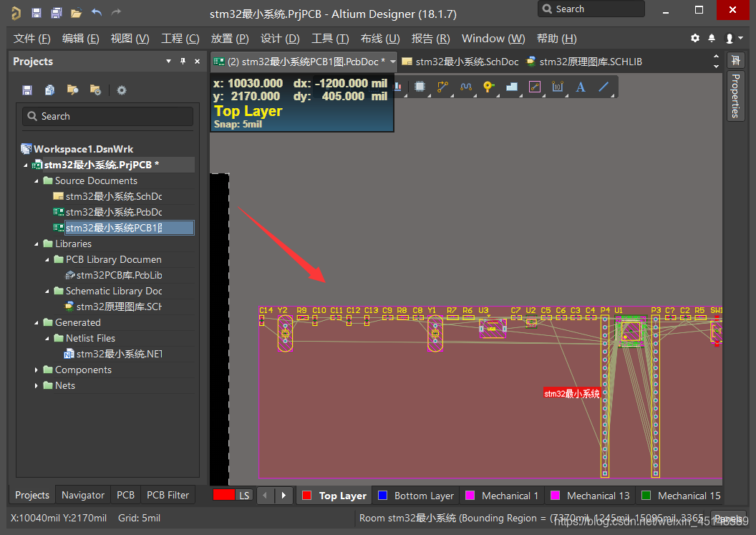
Task: Switch to the Navigator panel tab
Action: [x=82, y=495]
